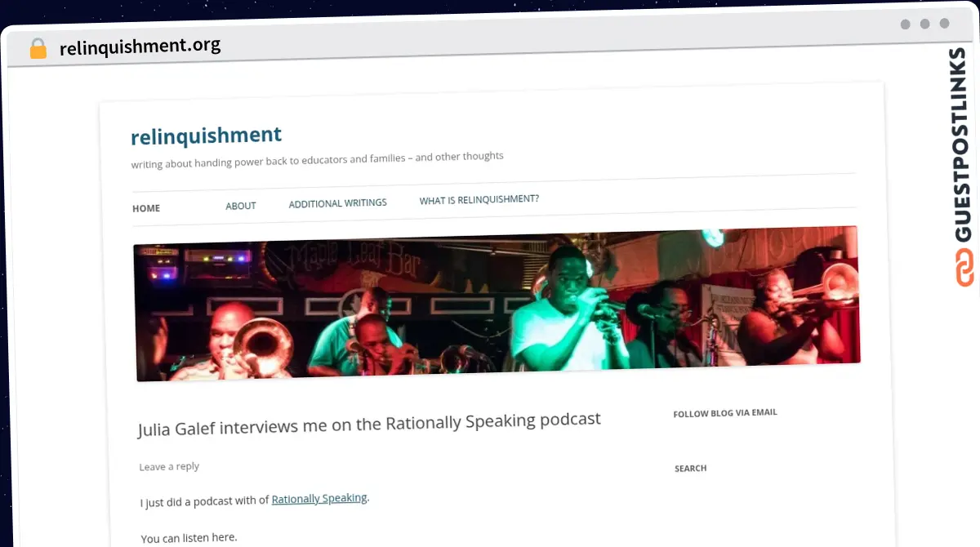This screenshot has height=547, width=980.
Task: Follow the Rationally Speaking hyperlink
Action: [319, 499]
